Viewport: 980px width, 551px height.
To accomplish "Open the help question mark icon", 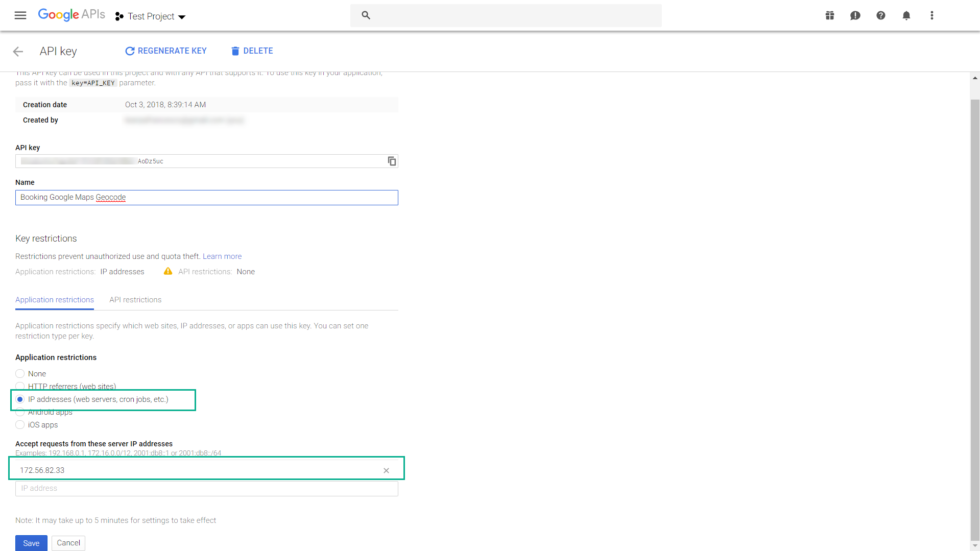I will [x=881, y=15].
